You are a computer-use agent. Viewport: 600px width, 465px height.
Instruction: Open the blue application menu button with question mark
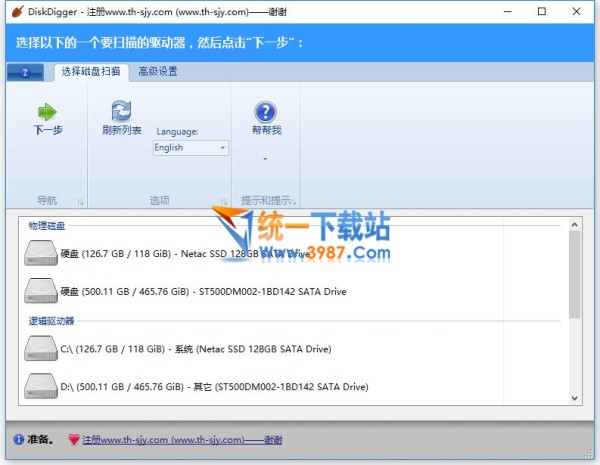(25, 72)
